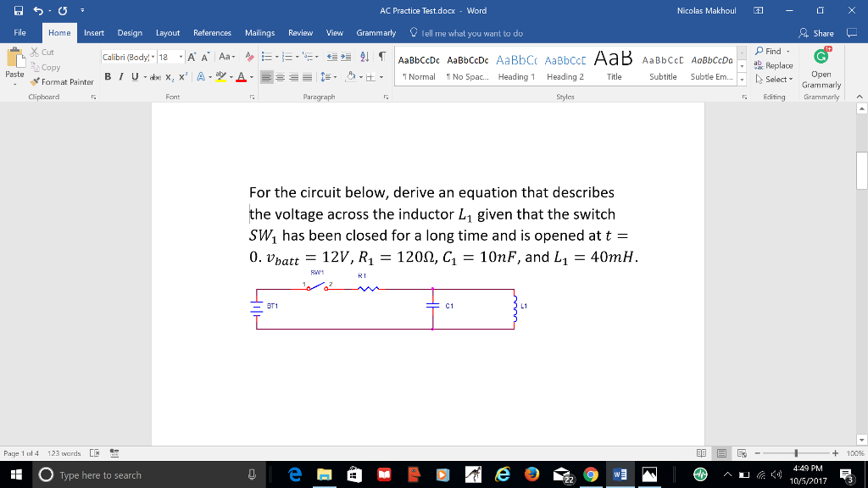Screen dimensions: 868x488
Task: Apply the Sort tool in Paragraph group
Action: point(364,57)
